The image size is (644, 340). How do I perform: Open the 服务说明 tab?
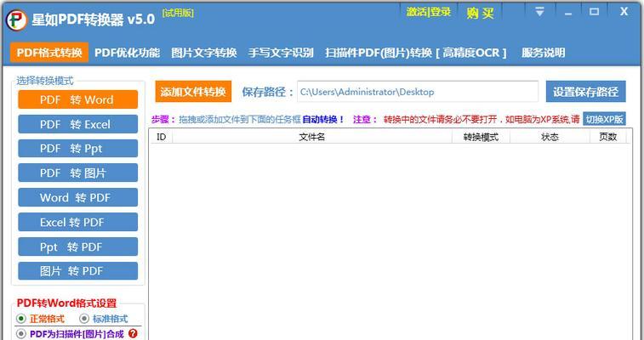544,53
